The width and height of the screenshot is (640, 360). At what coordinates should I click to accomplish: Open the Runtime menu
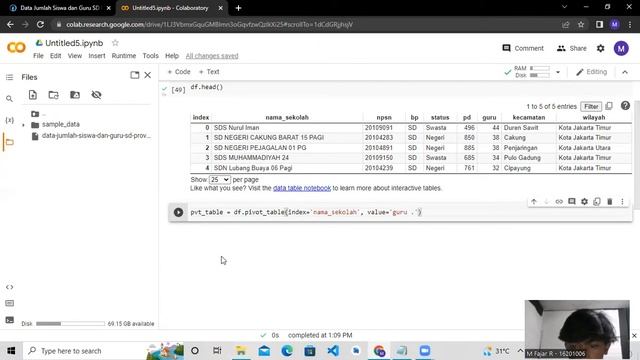pos(124,56)
